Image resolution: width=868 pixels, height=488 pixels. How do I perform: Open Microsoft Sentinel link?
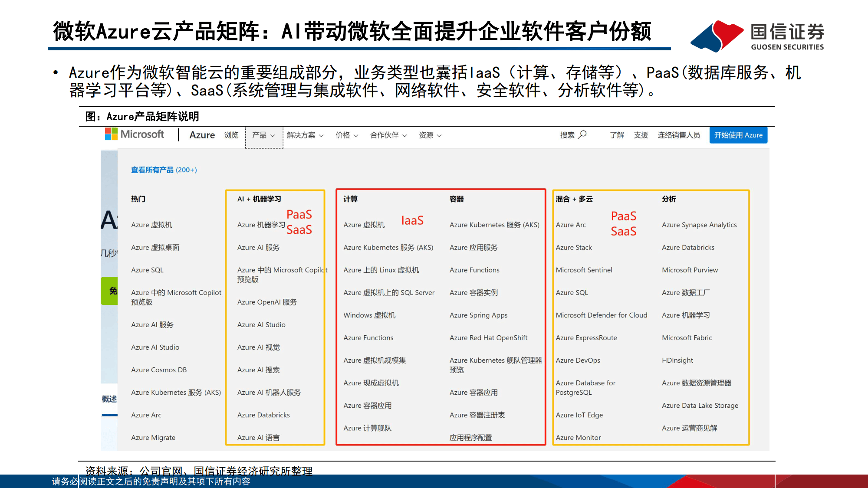coord(584,270)
